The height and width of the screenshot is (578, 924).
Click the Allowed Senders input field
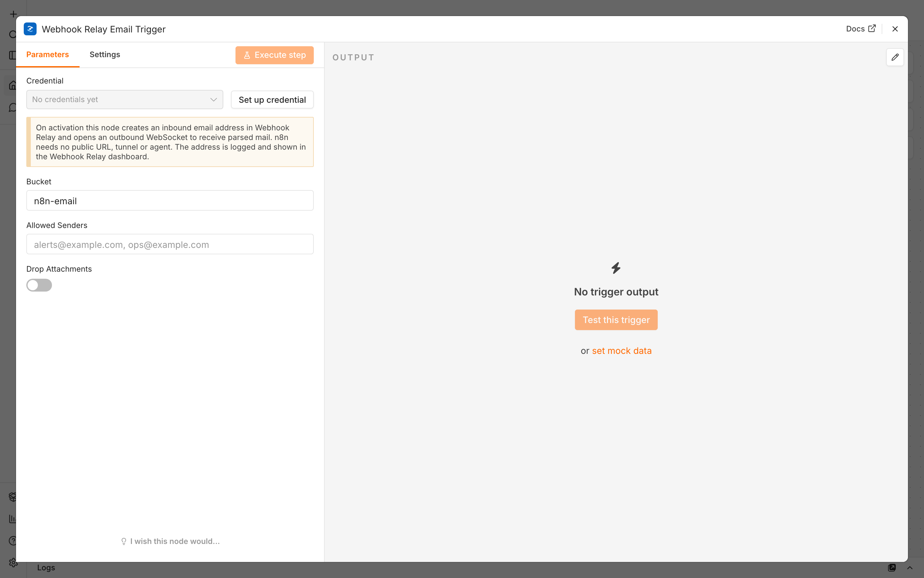pos(170,244)
